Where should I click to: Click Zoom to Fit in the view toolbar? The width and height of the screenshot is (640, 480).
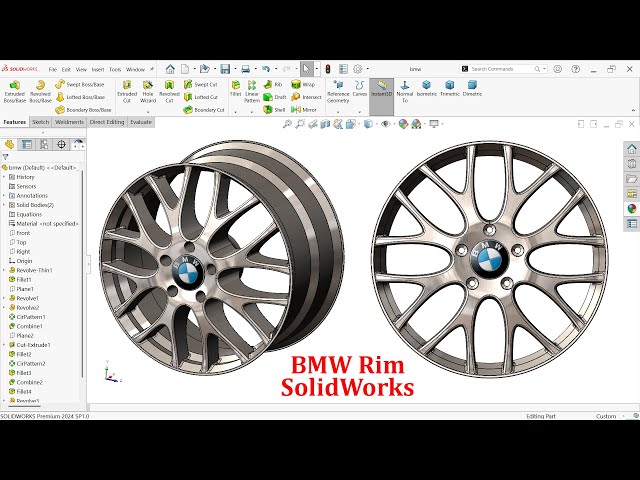tap(287, 124)
